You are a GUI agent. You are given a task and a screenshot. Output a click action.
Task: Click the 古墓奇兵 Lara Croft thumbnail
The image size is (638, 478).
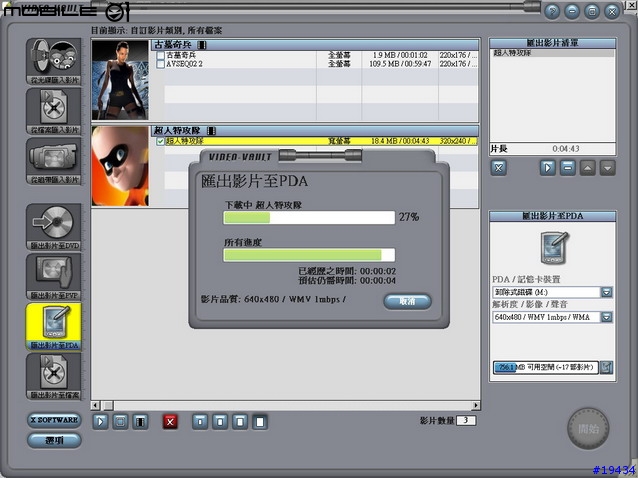point(120,80)
